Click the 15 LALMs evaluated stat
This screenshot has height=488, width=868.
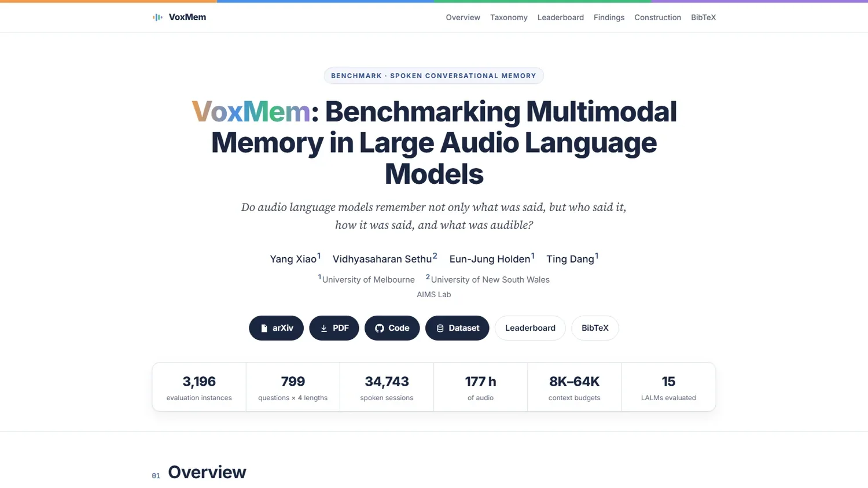668,387
